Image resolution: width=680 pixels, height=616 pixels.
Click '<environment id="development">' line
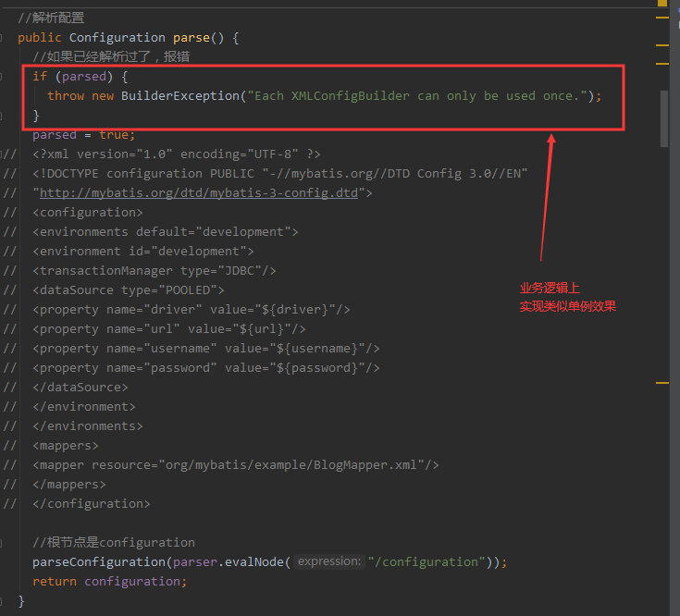click(143, 252)
